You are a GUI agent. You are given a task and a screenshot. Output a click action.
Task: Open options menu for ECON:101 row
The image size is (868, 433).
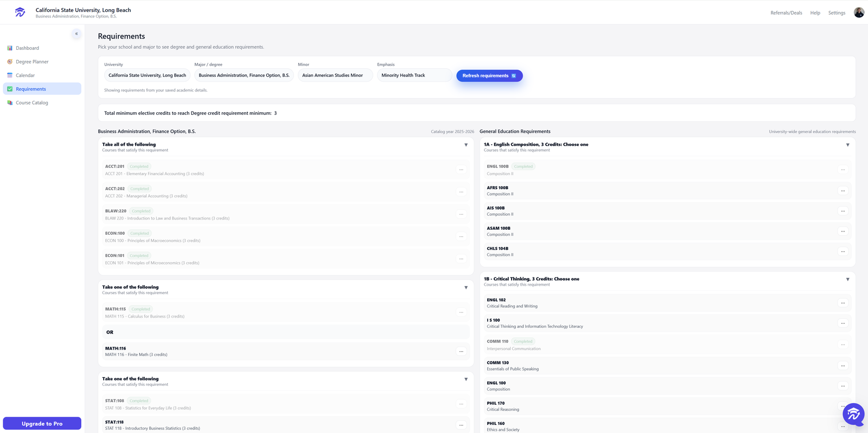click(461, 258)
